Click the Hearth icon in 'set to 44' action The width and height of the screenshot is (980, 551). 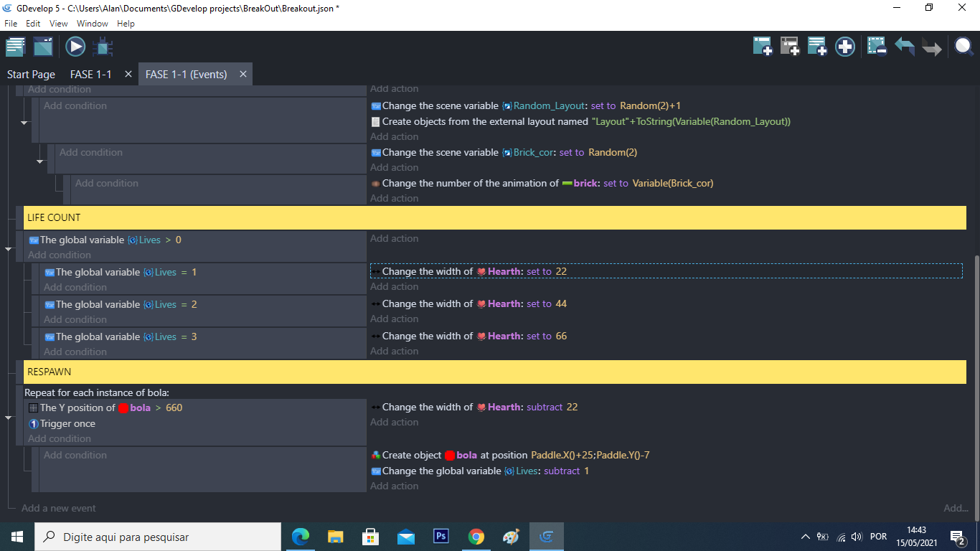481,304
